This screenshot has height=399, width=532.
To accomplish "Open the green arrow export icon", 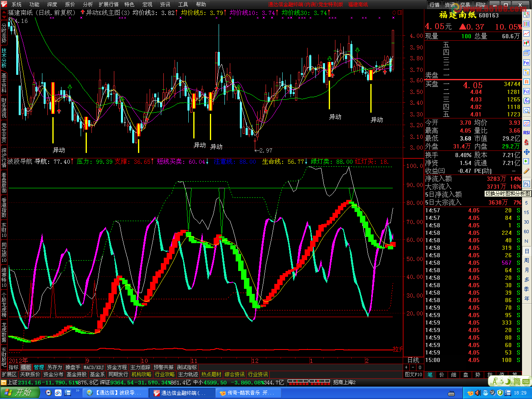I will 526,161.
